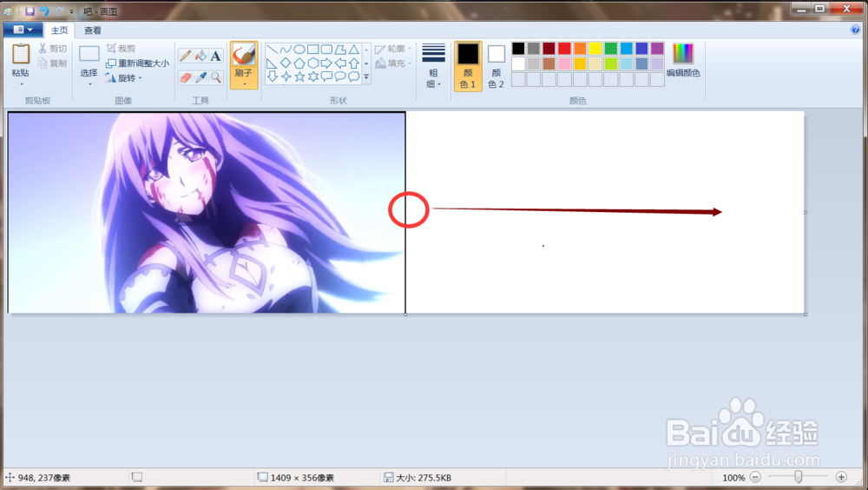868x490 pixels.
Task: Select the Triangle shape
Action: (x=354, y=50)
